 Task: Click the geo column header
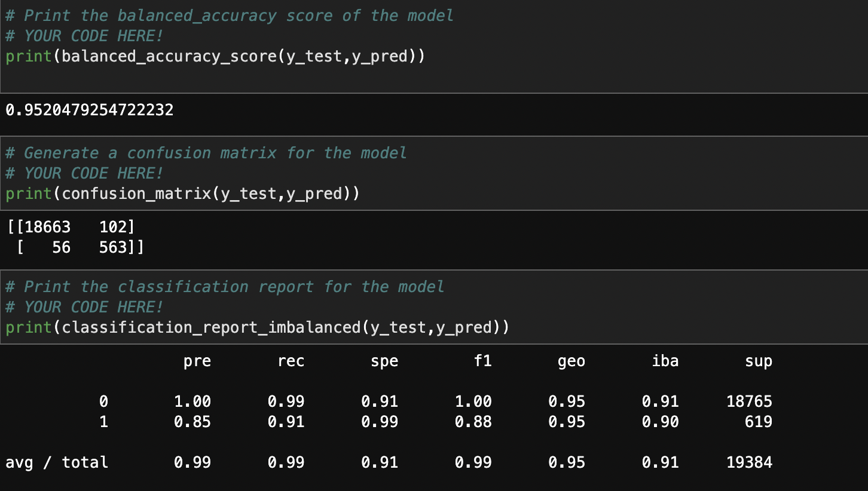point(571,361)
